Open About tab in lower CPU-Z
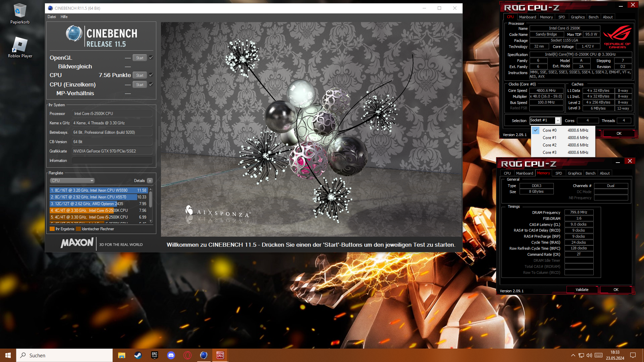 [x=604, y=173]
